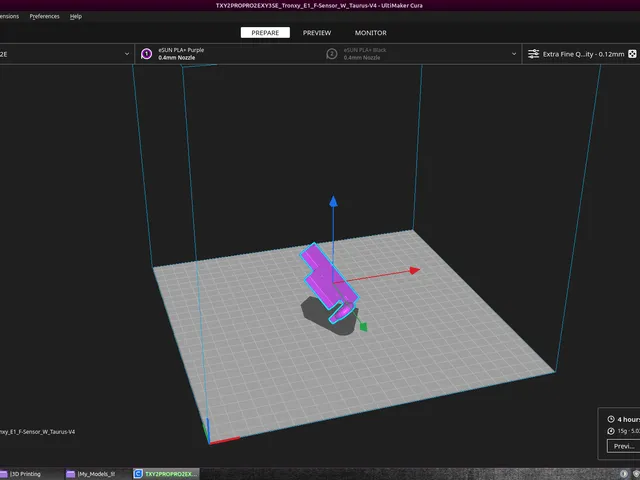Open the Preferences menu
Viewport: 640px width, 480px height.
(x=44, y=16)
